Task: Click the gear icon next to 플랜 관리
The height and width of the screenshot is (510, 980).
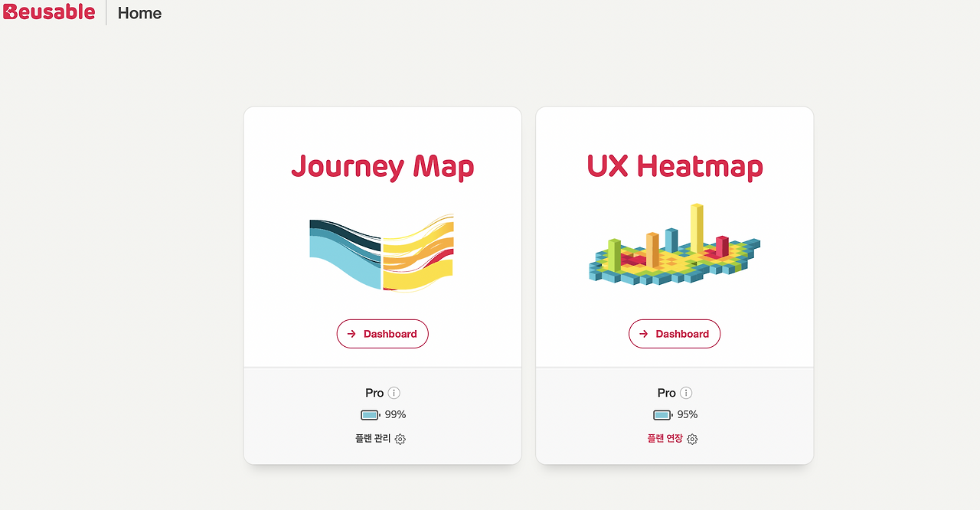Action: (x=400, y=440)
